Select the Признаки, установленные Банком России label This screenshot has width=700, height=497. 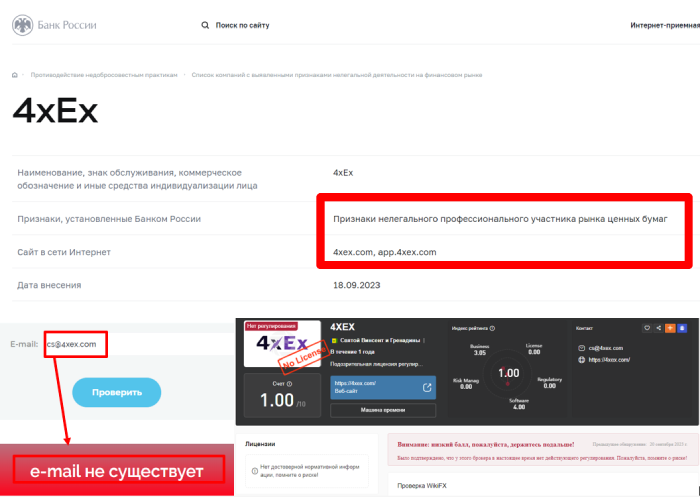coord(109,219)
